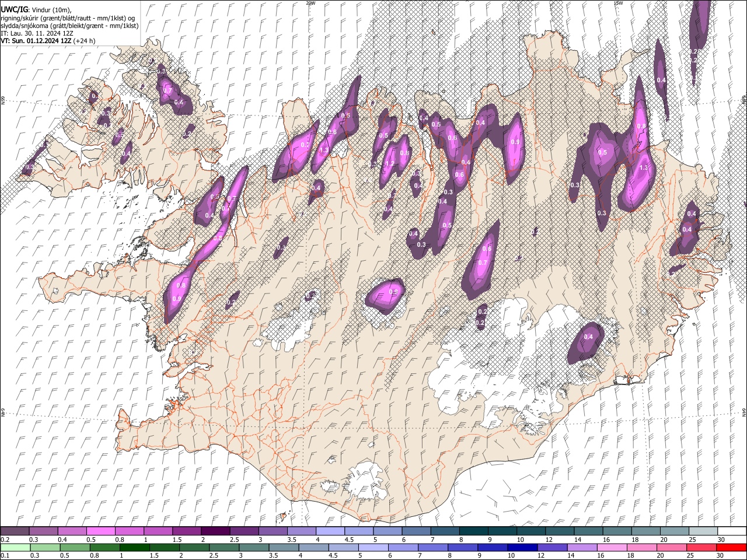Click the 'rigning/skúrir' legend description line
The width and height of the screenshot is (747, 560).
68,18
